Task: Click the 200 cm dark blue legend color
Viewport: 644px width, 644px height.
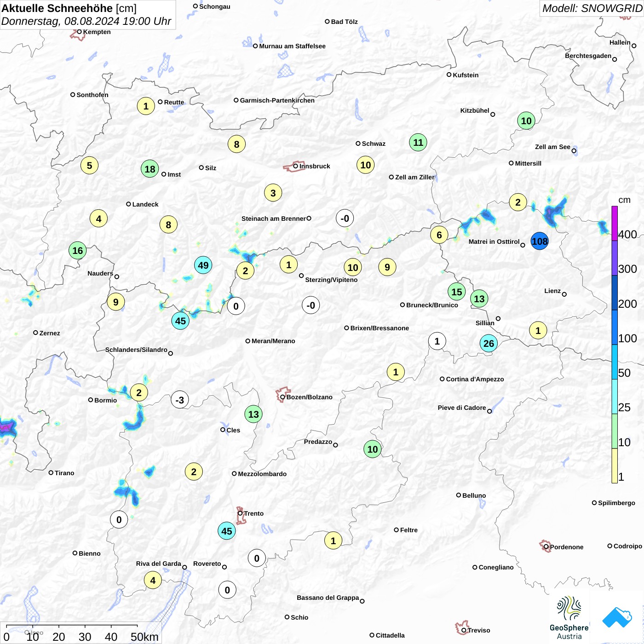Action: pyautogui.click(x=615, y=293)
